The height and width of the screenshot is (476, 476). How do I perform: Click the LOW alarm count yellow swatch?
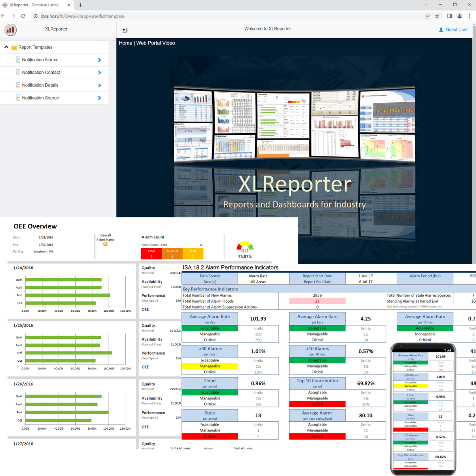(193, 254)
